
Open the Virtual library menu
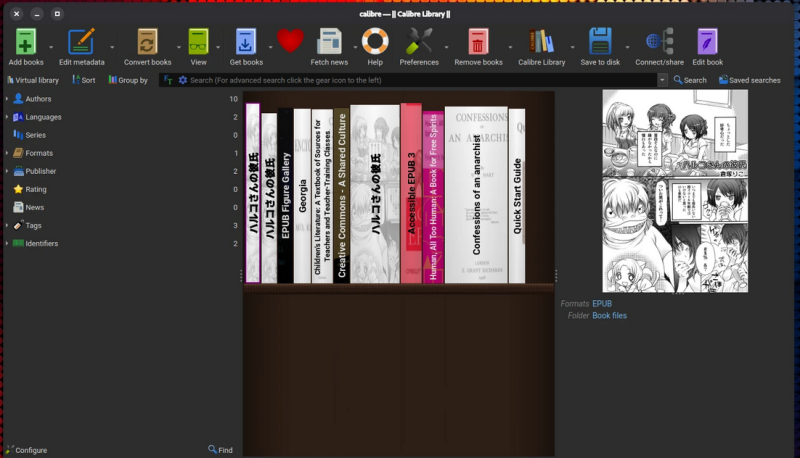33,80
